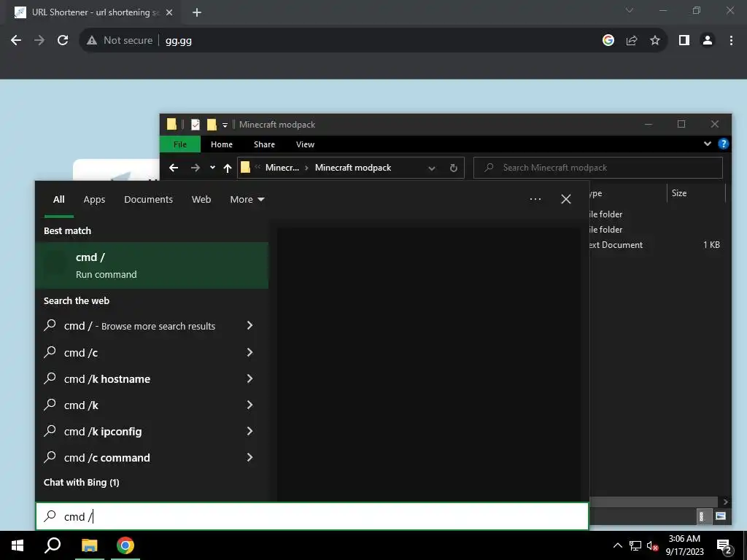The image size is (747, 560).
Task: Expand arrow for cmd /k ipconfig
Action: (249, 431)
